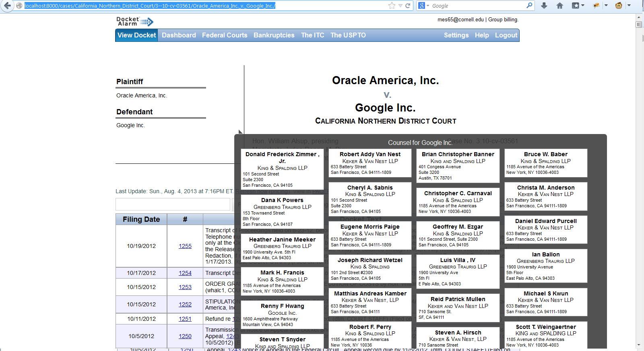
Task: Click the Logout link
Action: [506, 35]
